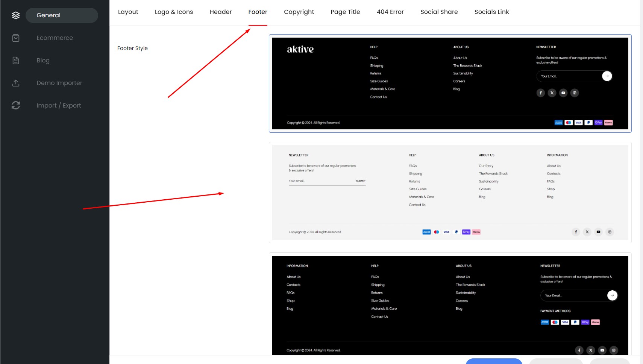
Task: Switch to the Page Title tab
Action: click(x=345, y=12)
